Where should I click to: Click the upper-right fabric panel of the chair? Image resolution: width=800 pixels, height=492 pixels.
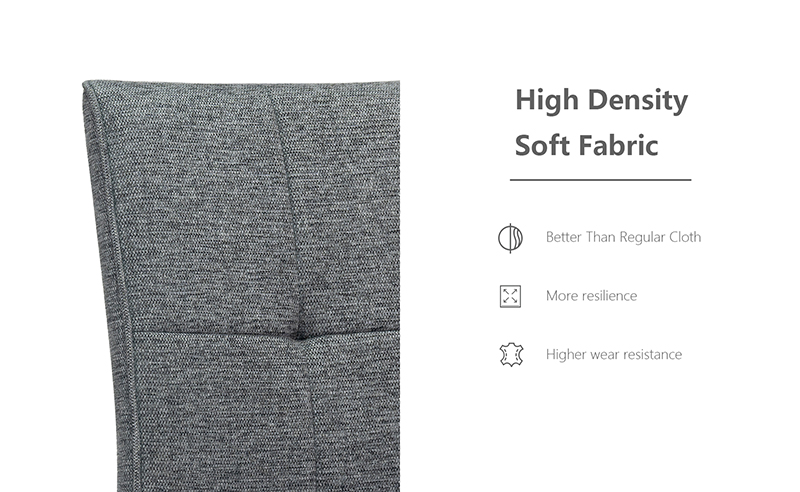click(x=347, y=204)
